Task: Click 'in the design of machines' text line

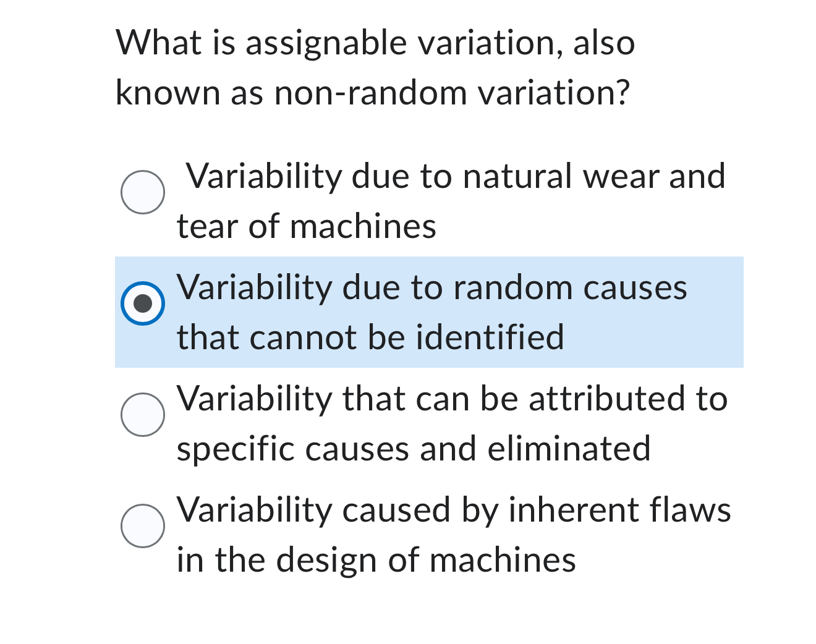Action: tap(376, 560)
